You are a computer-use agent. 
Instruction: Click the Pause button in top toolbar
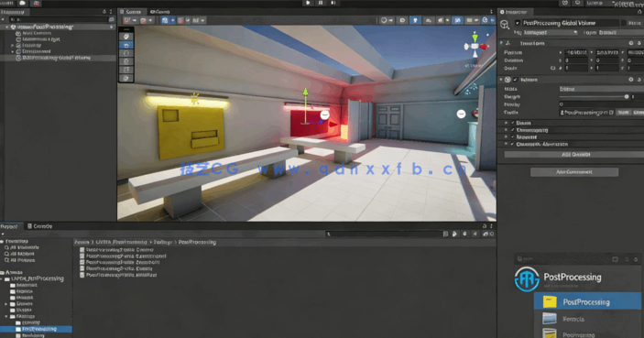[x=321, y=3]
